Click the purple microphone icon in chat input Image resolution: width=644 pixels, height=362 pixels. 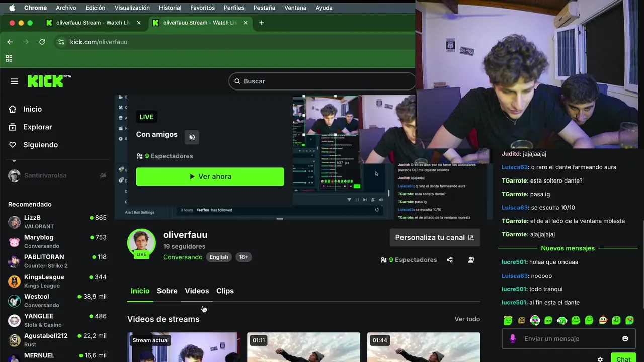[x=513, y=339]
